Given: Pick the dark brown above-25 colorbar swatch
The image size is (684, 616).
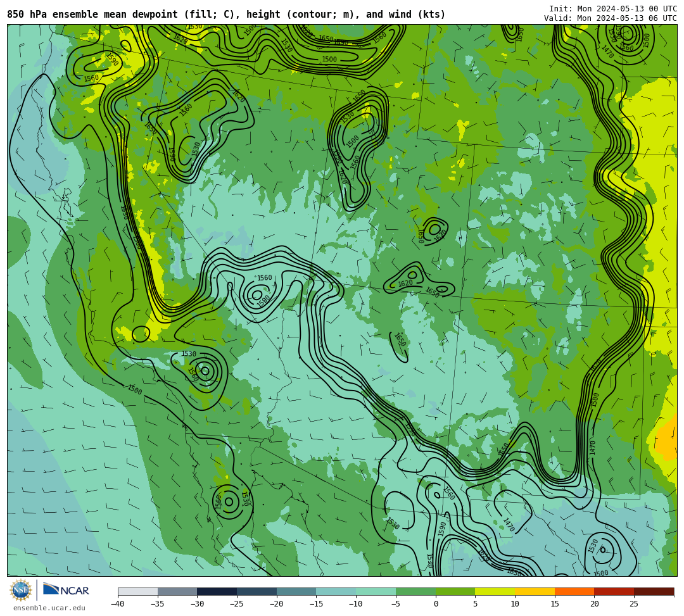Looking at the screenshot, I should coord(654,591).
